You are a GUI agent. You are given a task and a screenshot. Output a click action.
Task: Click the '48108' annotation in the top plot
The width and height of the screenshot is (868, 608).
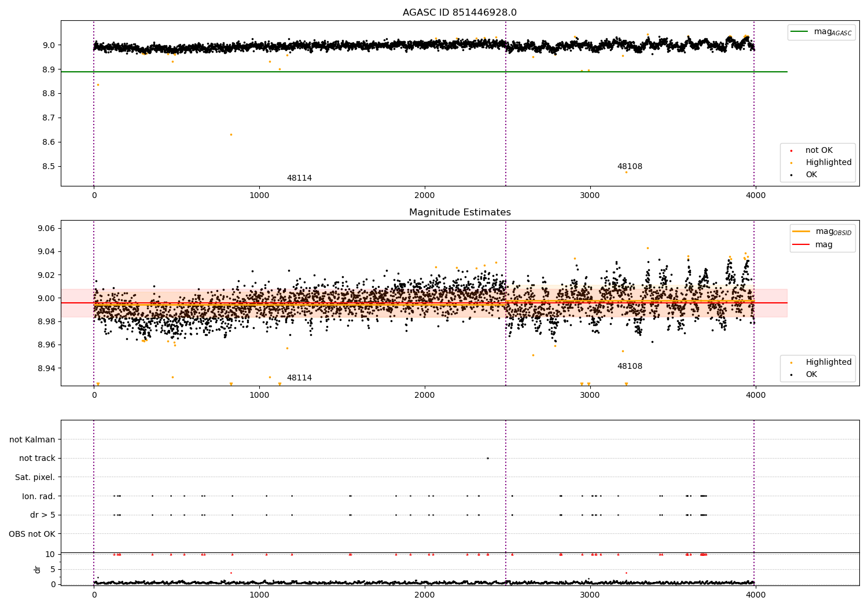(x=630, y=167)
